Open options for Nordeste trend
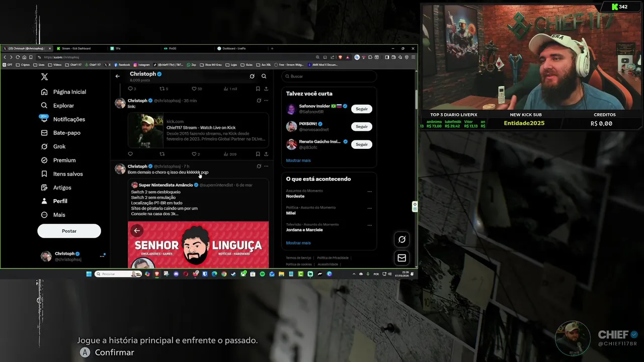The height and width of the screenshot is (362, 644). (369, 192)
